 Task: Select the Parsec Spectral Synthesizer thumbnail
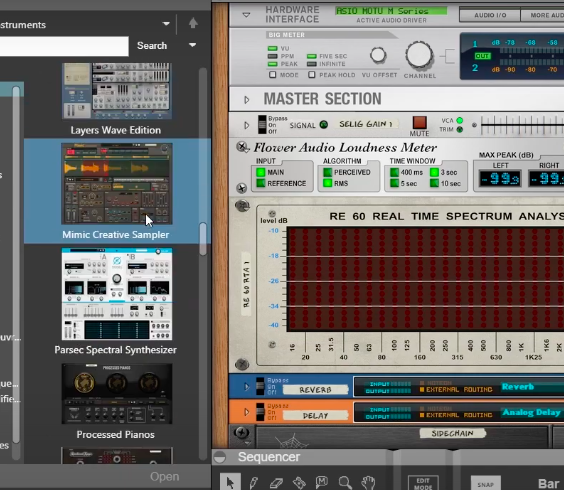pos(117,294)
